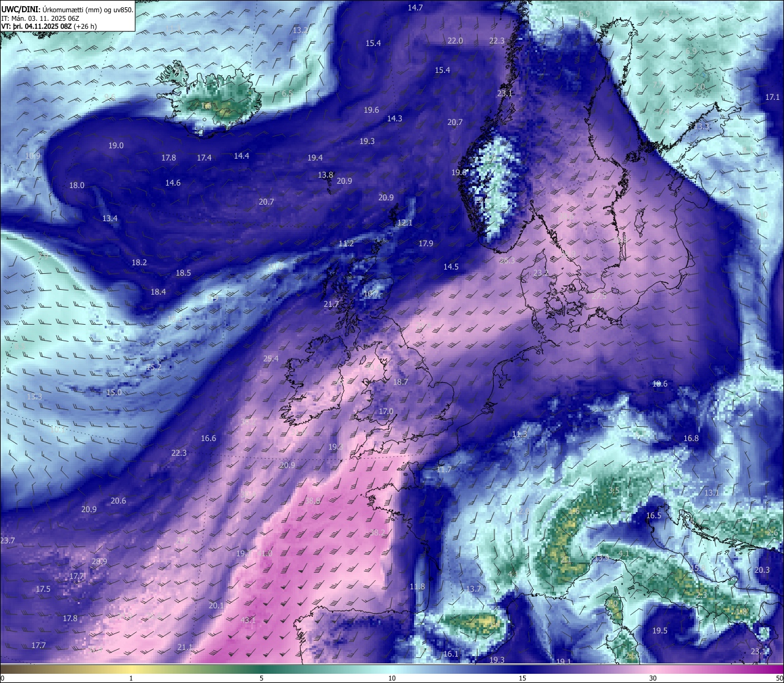The height and width of the screenshot is (683, 784).
Task: Select the 17.4 value label
Action: tap(204, 158)
